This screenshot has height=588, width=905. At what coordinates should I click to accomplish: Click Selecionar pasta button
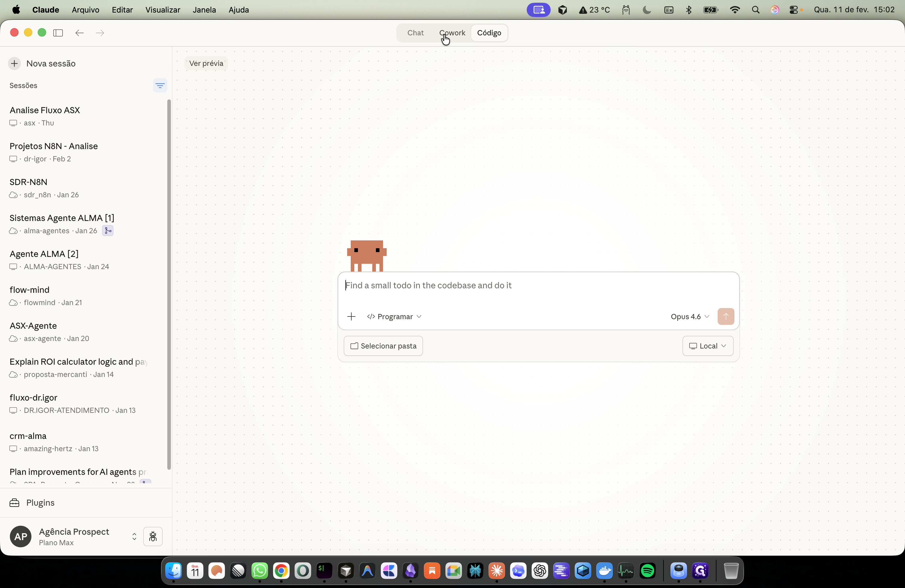pos(383,346)
